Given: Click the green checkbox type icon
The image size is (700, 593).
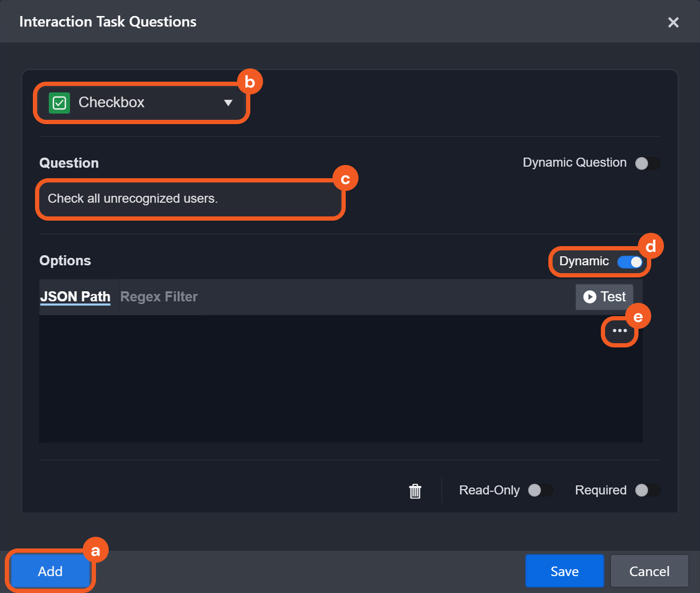Looking at the screenshot, I should click(59, 102).
